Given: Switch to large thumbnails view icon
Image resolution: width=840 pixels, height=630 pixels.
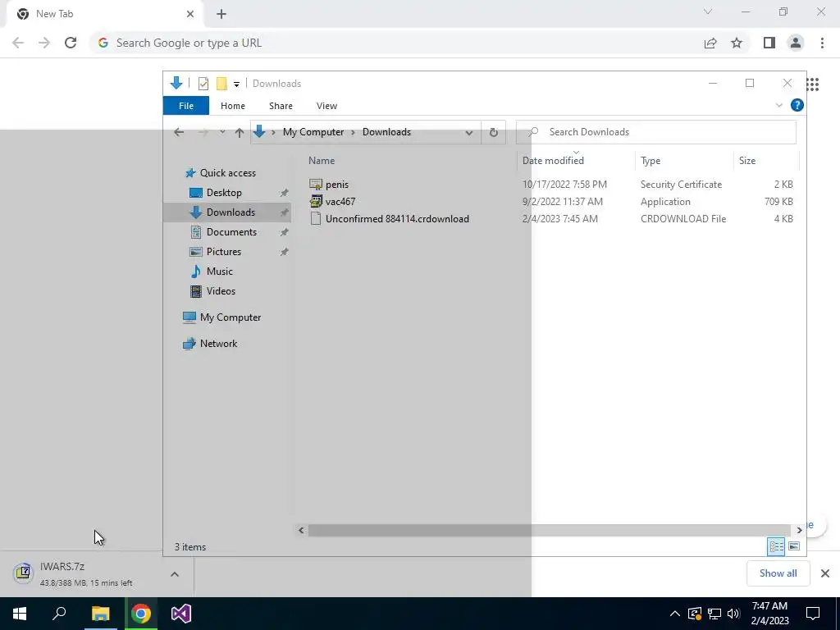Looking at the screenshot, I should click(794, 546).
